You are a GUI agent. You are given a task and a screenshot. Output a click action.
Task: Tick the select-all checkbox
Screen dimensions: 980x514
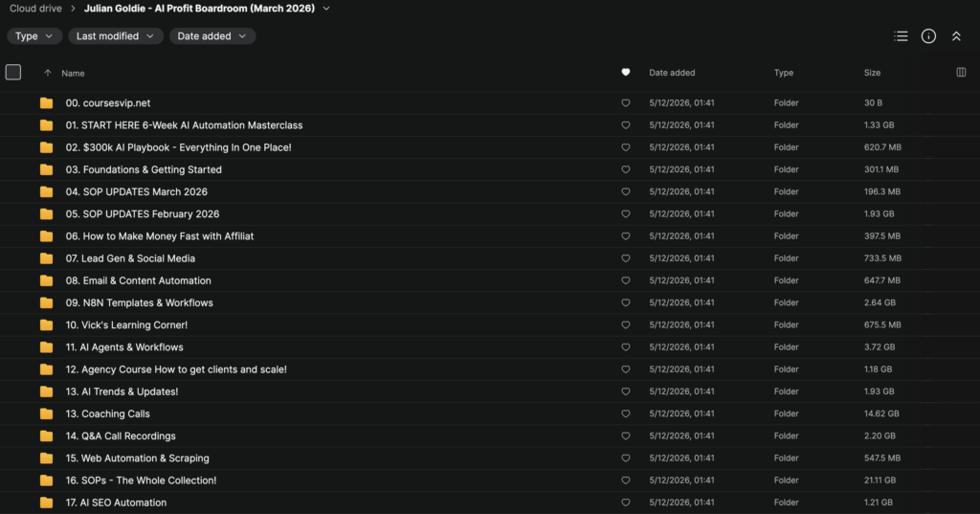[x=13, y=73]
